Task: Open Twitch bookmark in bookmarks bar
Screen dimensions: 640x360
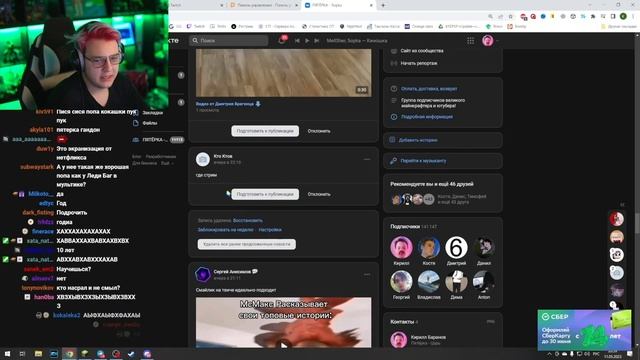Action: (196, 26)
